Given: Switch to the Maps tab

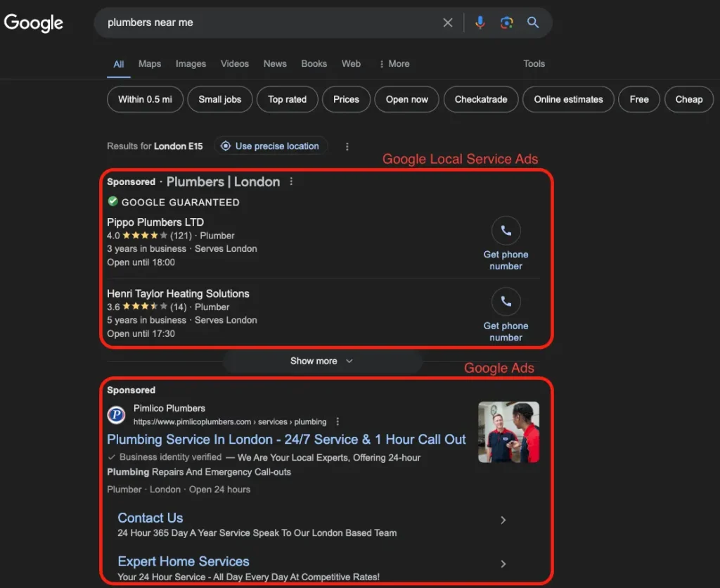Looking at the screenshot, I should point(149,63).
